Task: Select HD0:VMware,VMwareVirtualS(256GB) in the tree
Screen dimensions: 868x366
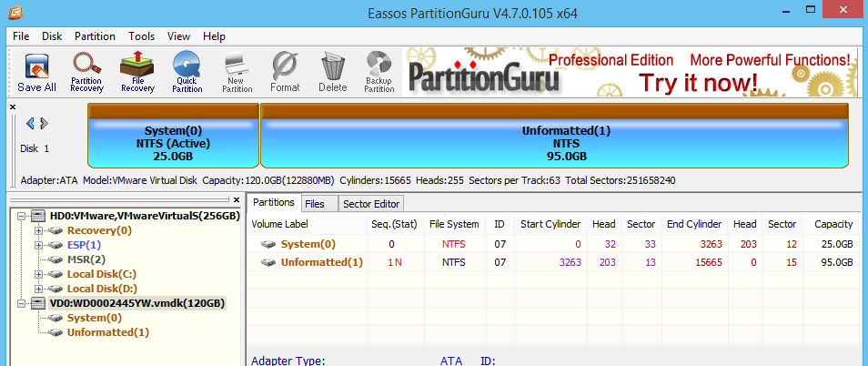Action: [145, 216]
